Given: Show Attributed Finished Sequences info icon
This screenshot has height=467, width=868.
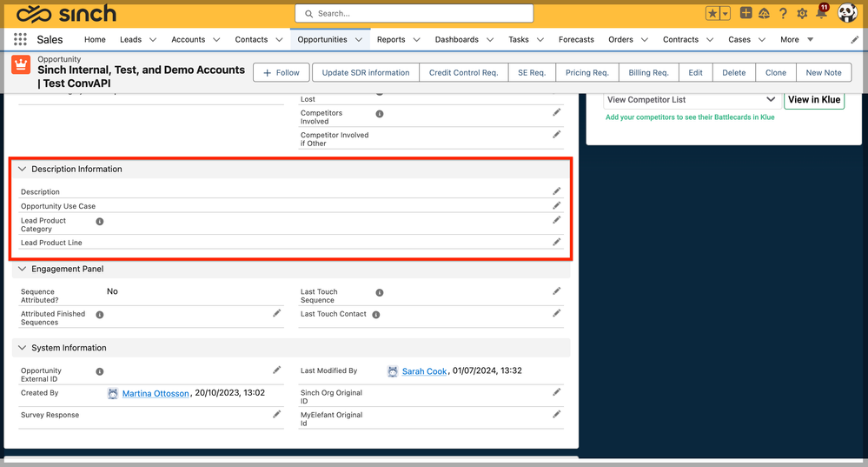Looking at the screenshot, I should [x=100, y=315].
